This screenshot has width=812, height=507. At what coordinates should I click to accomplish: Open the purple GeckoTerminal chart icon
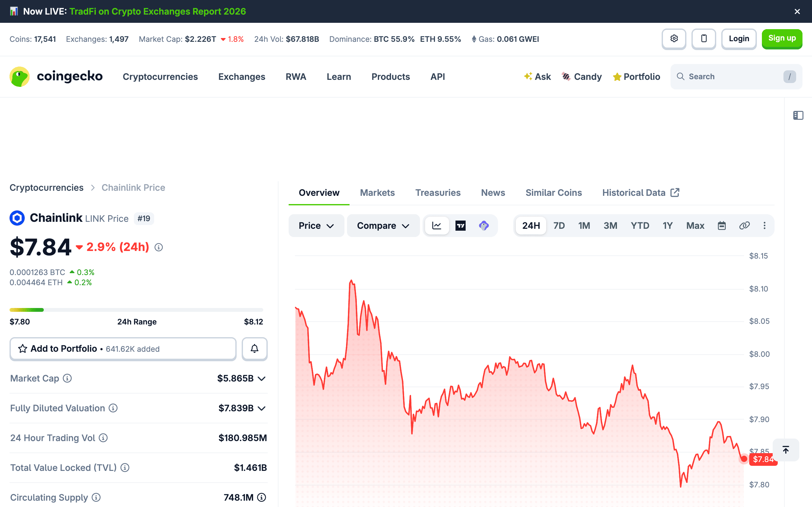coord(484,226)
